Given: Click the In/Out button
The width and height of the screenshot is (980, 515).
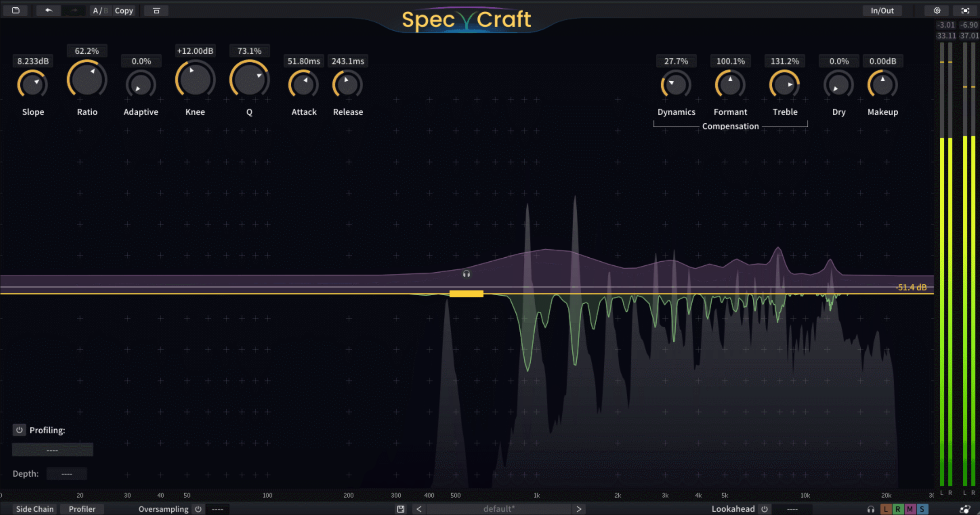Looking at the screenshot, I should coord(882,10).
